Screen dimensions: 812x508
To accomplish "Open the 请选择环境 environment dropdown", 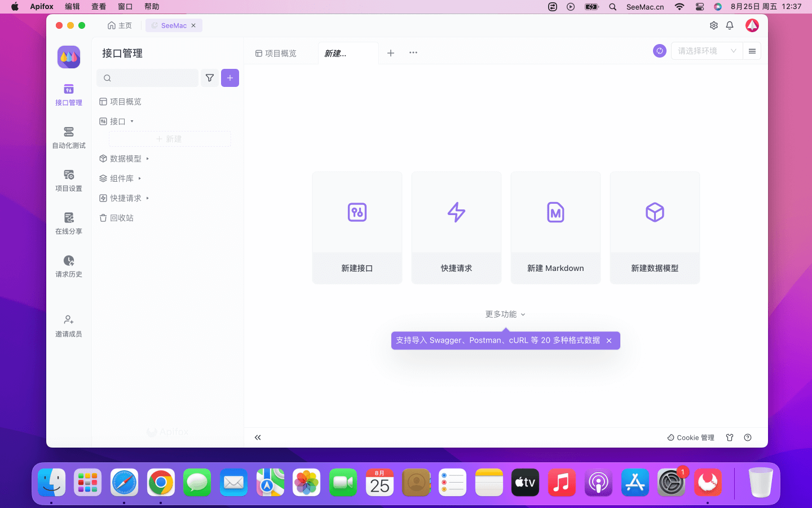I will click(x=707, y=51).
